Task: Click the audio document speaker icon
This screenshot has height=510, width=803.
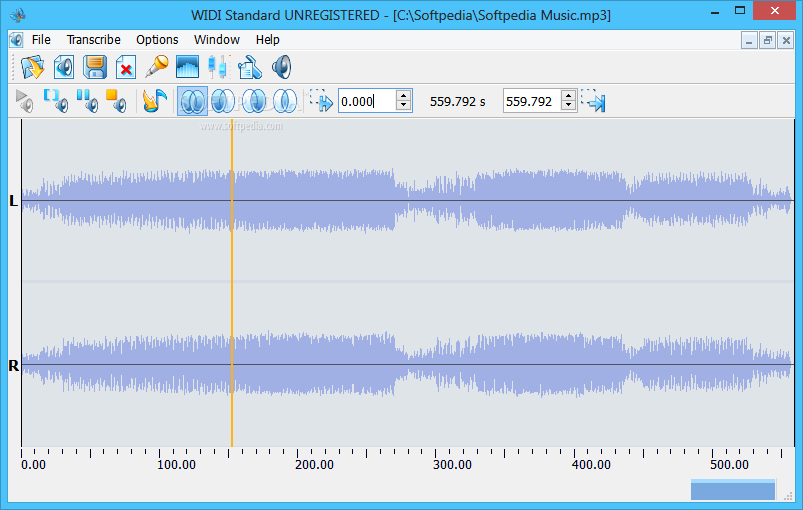Action: tap(64, 67)
